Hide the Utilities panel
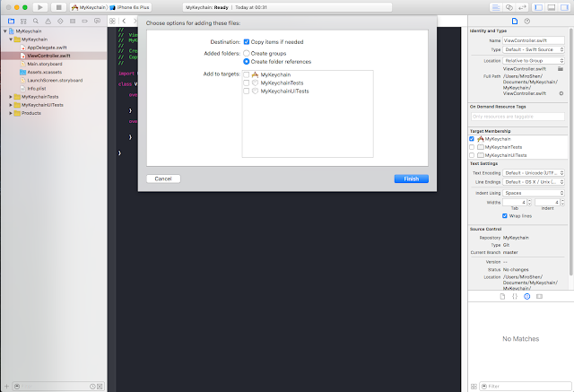This screenshot has width=574, height=392. [x=564, y=7]
